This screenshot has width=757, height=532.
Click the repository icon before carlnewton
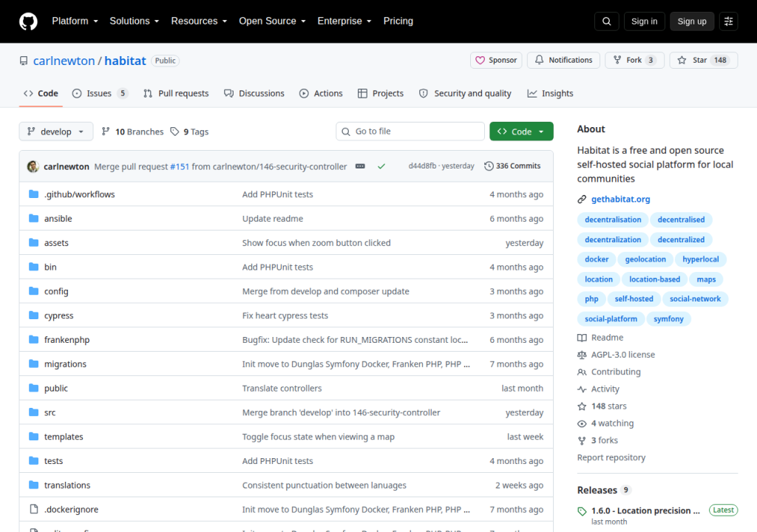click(24, 61)
